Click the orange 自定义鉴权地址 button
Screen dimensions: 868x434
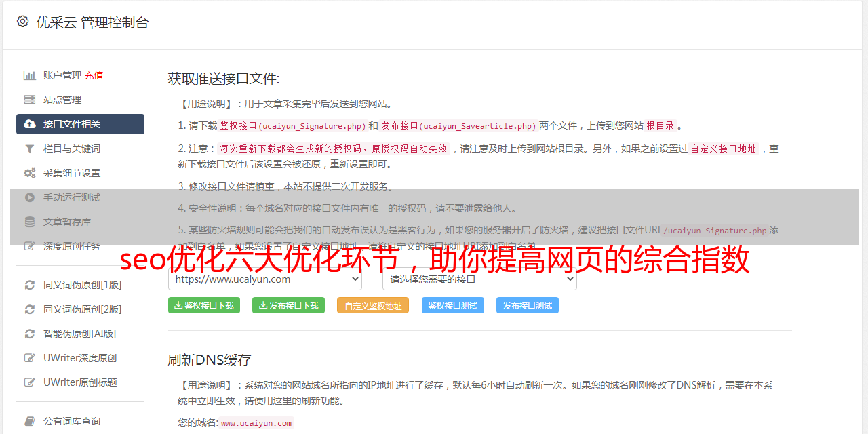(373, 305)
